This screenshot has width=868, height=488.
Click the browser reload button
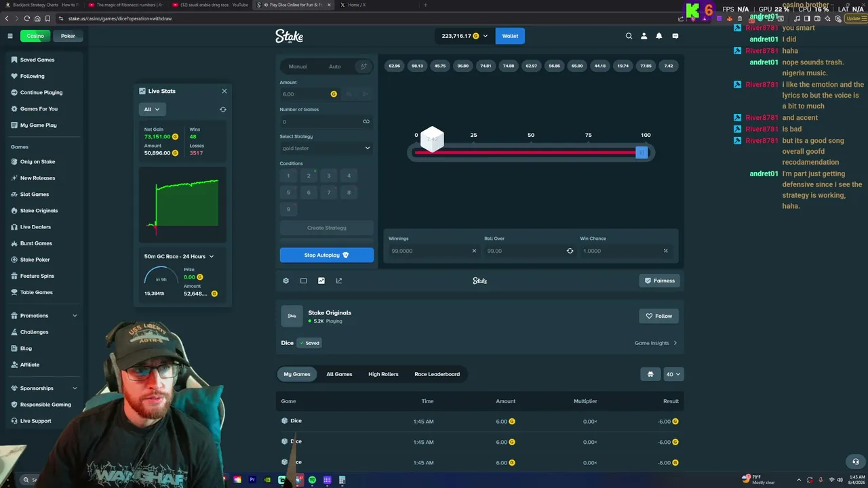tap(26, 18)
